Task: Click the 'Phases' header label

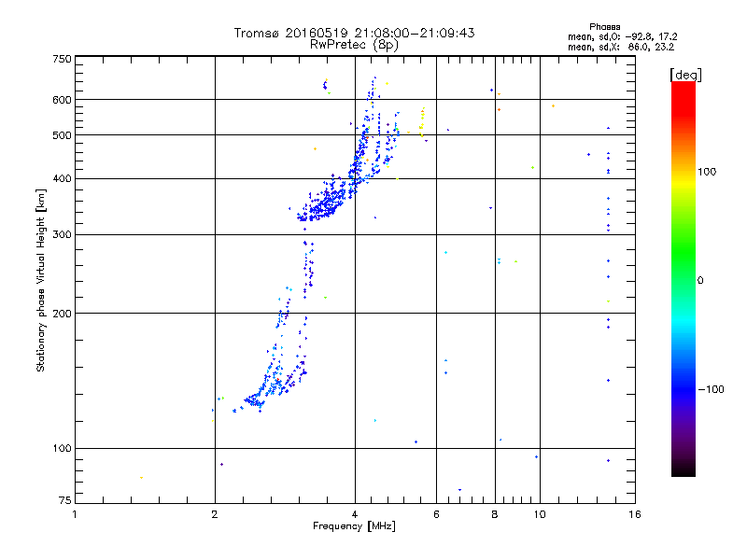Action: tap(604, 27)
